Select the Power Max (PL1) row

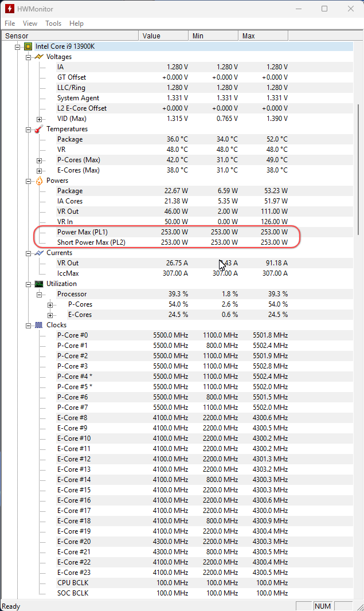(205, 232)
